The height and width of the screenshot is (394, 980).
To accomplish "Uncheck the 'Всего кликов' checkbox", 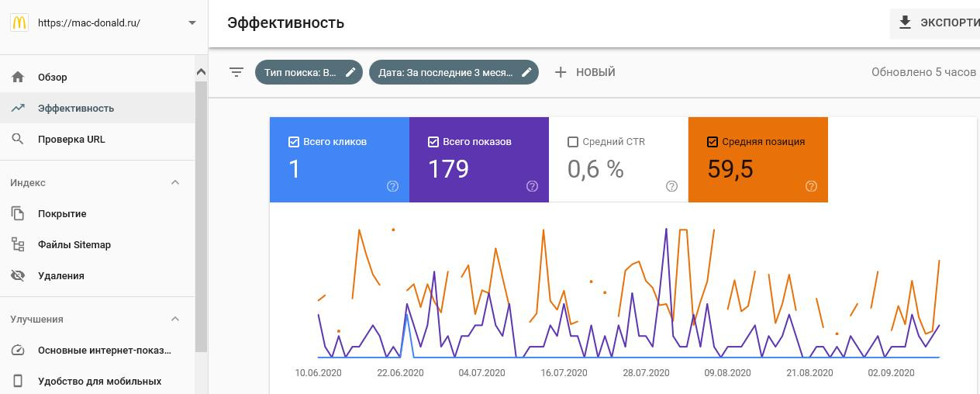I will click(x=294, y=142).
